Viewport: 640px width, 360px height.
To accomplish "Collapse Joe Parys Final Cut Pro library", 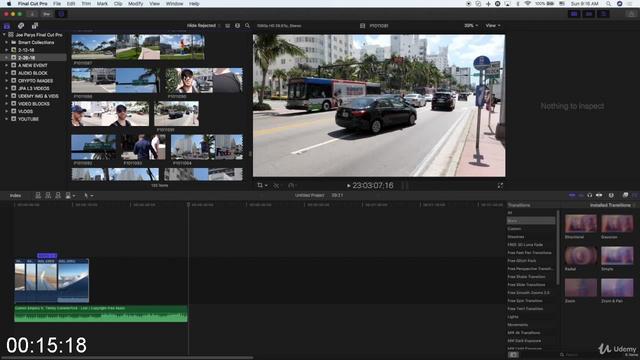I will [4, 35].
